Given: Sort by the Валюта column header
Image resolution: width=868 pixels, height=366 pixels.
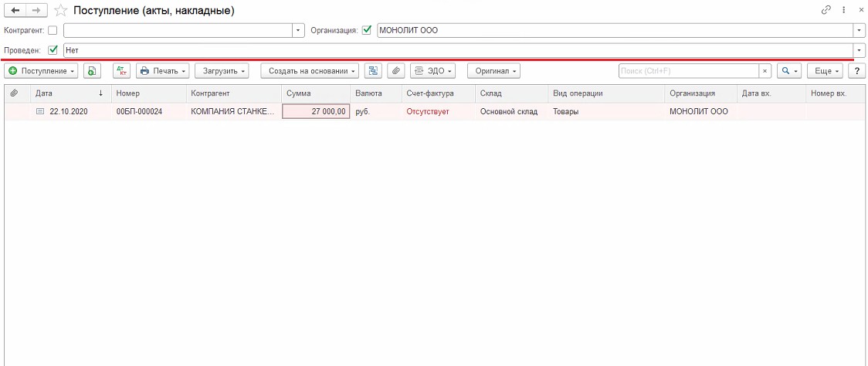Looking at the screenshot, I should tap(376, 93).
